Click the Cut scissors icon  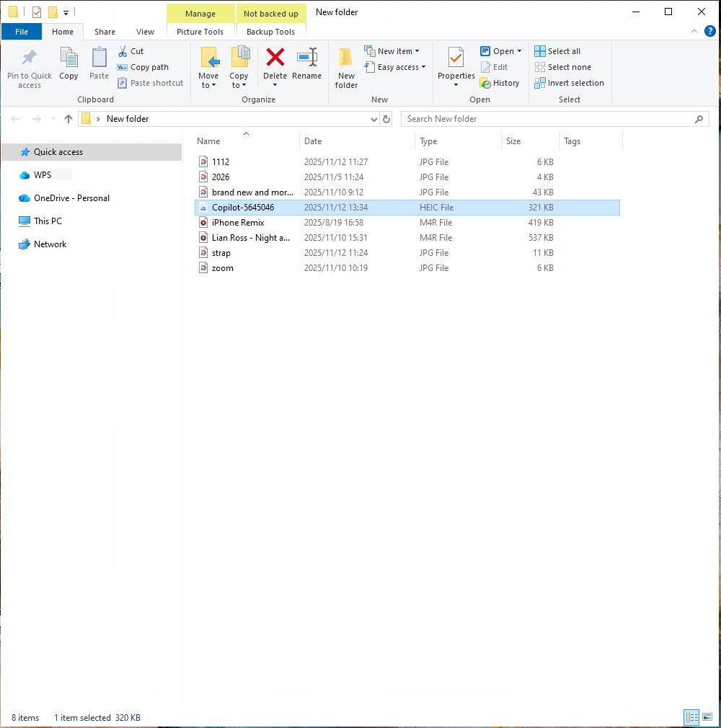(x=123, y=51)
